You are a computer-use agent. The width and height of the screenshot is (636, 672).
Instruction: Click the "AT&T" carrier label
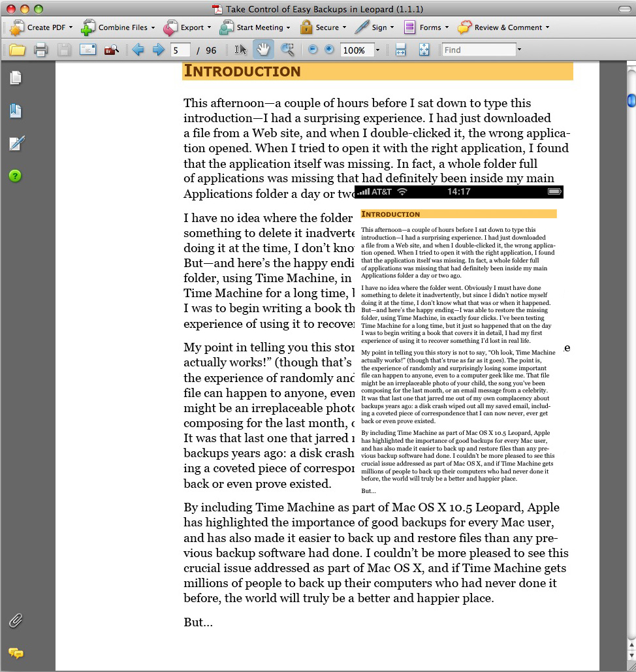(381, 192)
